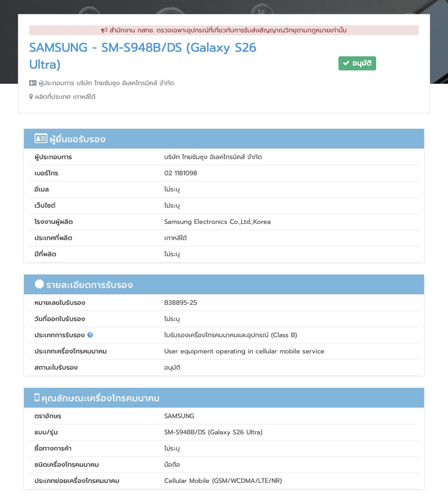Click the Samsung Electronics Co.,Ltd.,Korea factory value
448x497 pixels.
217,222
